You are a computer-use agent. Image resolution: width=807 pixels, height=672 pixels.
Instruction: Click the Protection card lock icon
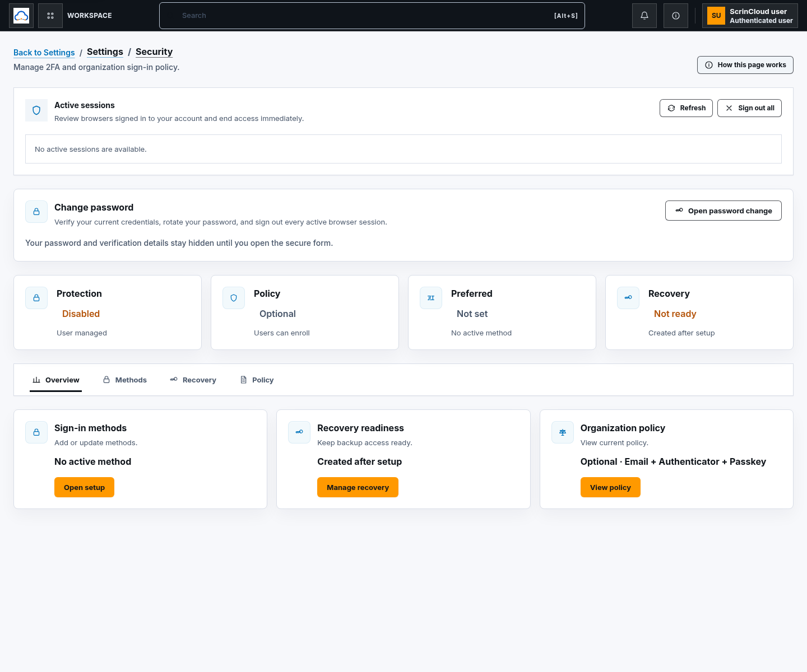click(36, 298)
